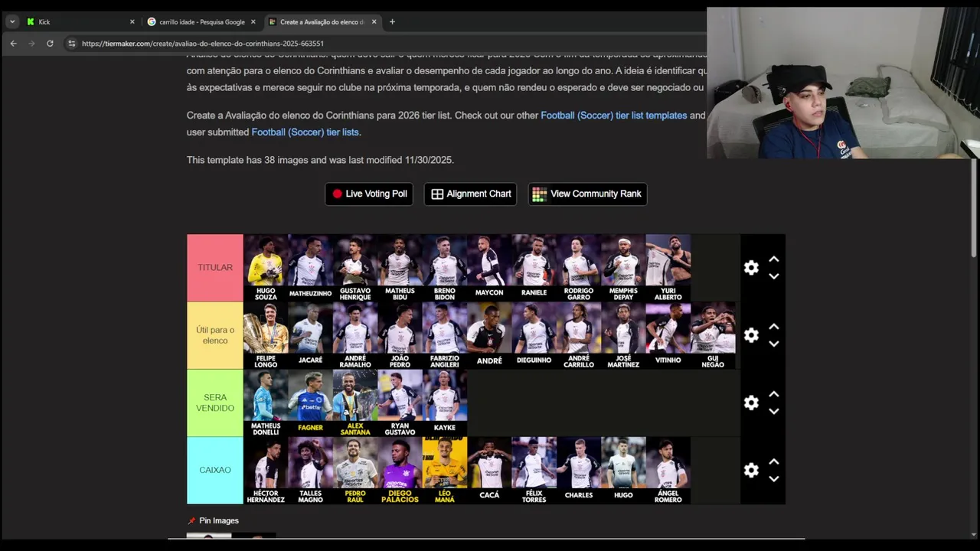Select Héctor Hernández player image
Viewport: 980px width, 551px height.
pyautogui.click(x=266, y=470)
